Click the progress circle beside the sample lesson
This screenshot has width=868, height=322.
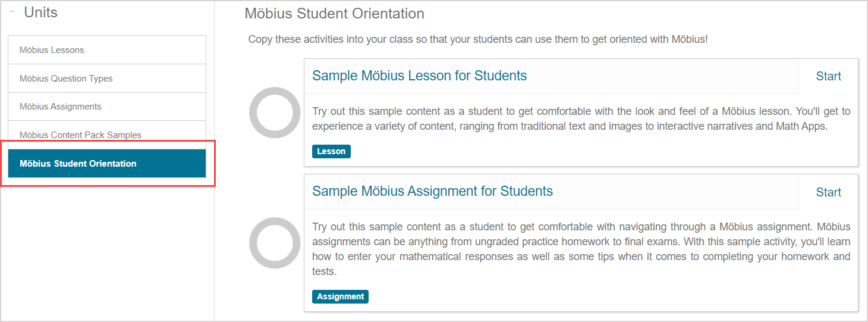point(275,112)
